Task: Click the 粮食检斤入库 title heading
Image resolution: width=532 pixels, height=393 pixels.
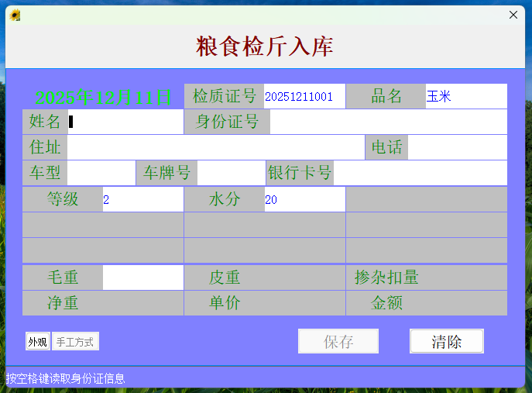Action: tap(265, 47)
